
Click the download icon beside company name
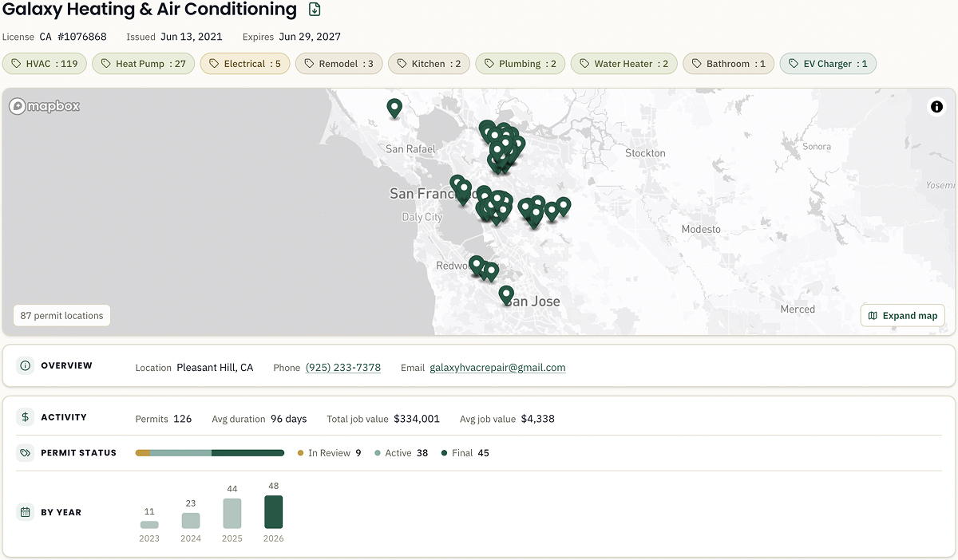(x=315, y=10)
